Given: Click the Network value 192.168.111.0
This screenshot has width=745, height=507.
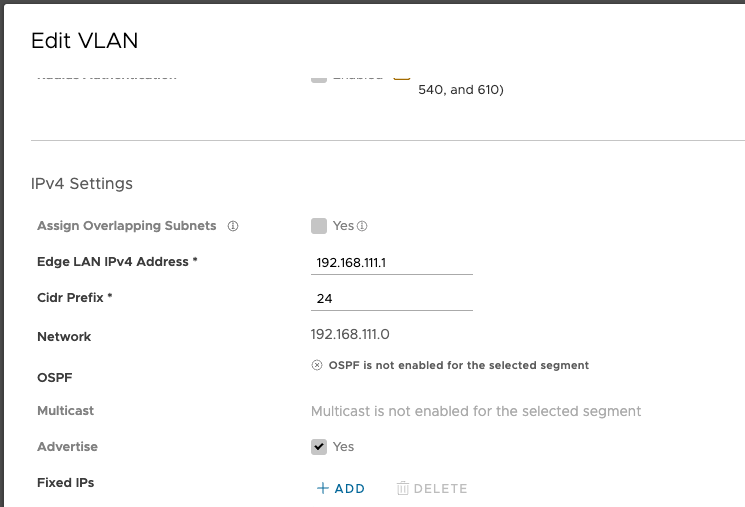Looking at the screenshot, I should point(350,335).
